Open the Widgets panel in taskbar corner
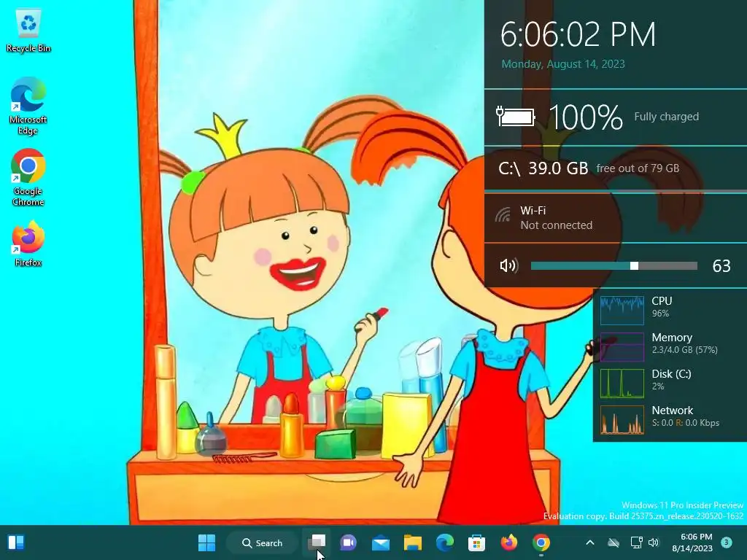Viewport: 747px width, 560px height. (16, 542)
